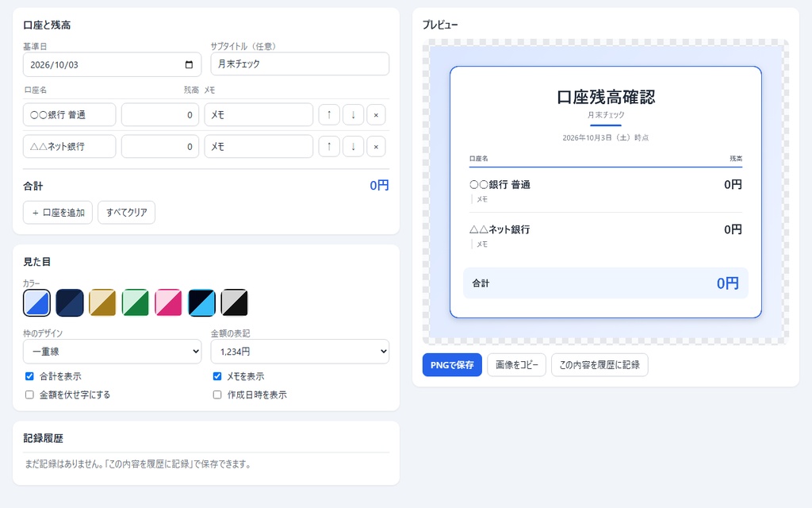The image size is (812, 508).
Task: Toggle 合計を表示 checkbox
Action: 29,376
